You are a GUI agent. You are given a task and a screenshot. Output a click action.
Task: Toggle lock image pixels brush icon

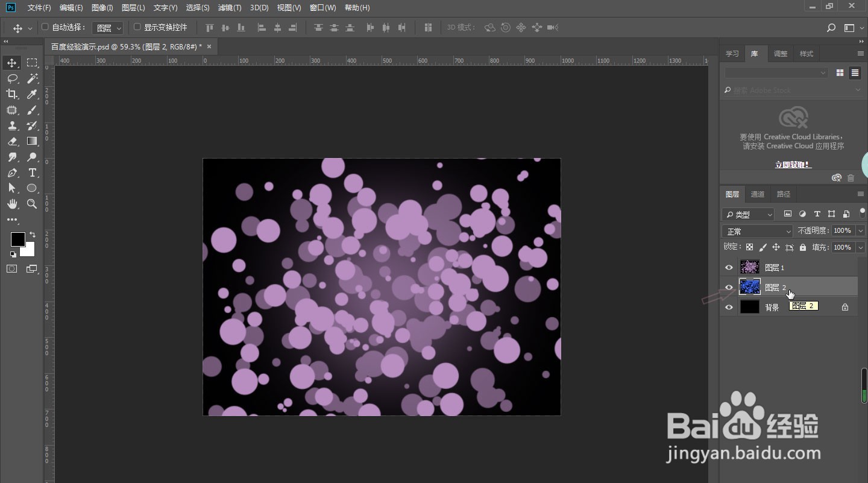(x=763, y=247)
